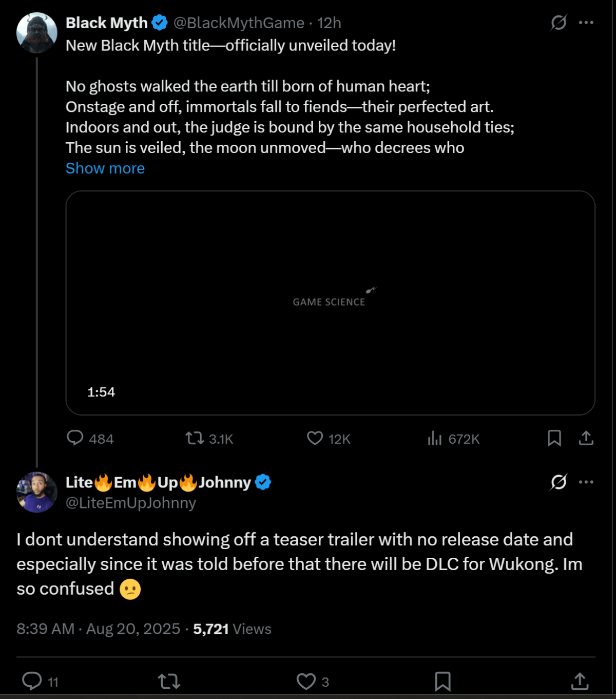Expand post text with Show more

[105, 168]
